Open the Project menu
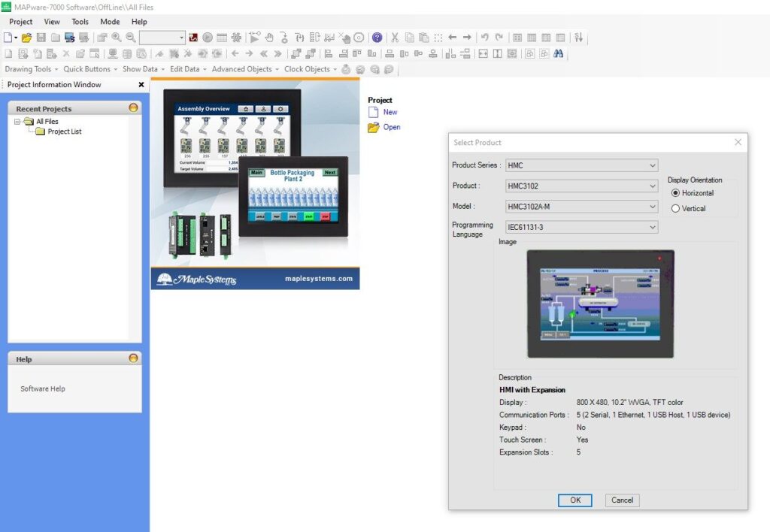This screenshot has width=770, height=532. coord(20,22)
